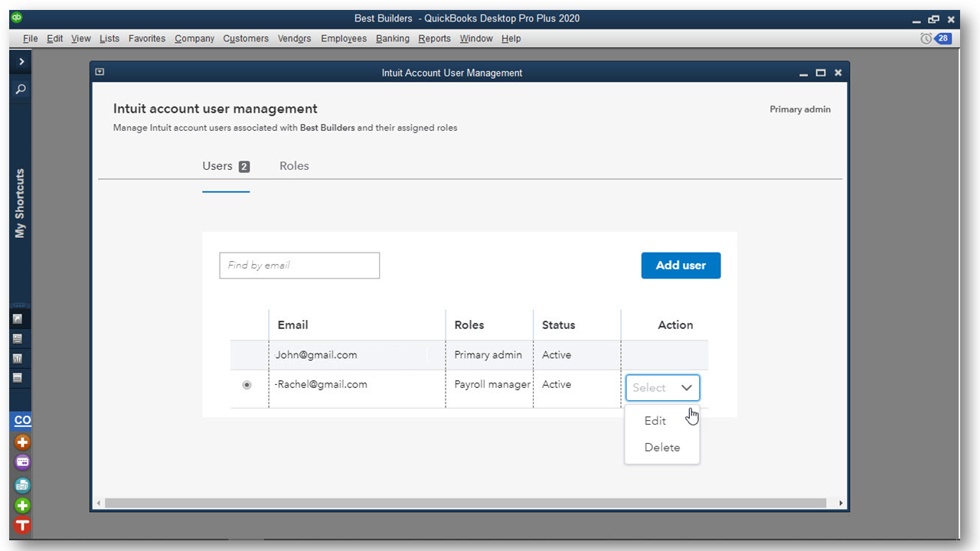980x551 pixels.
Task: Click the reminders count badge 28
Action: 943,38
